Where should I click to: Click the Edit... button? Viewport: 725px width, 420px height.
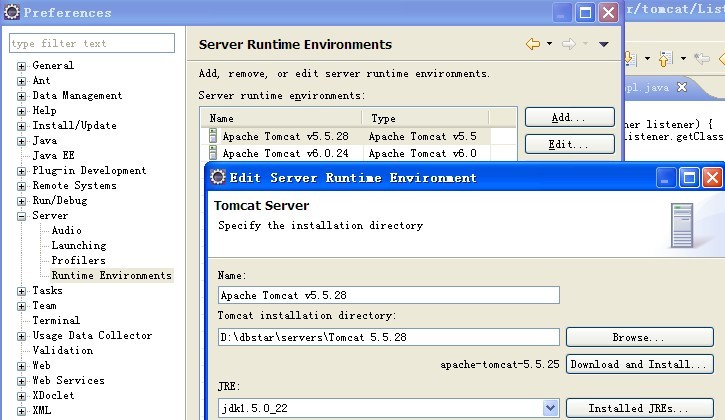pyautogui.click(x=570, y=144)
